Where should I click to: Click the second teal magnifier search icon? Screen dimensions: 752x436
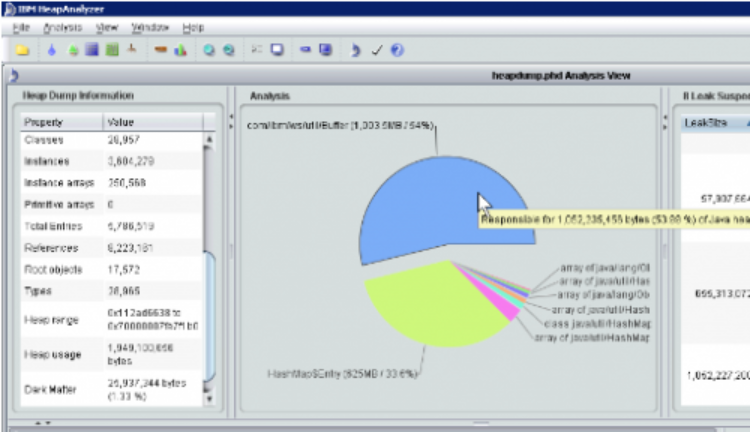pyautogui.click(x=229, y=50)
